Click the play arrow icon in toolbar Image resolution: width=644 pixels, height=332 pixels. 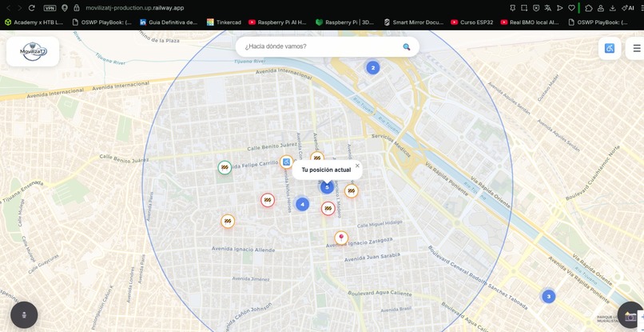[x=559, y=8]
